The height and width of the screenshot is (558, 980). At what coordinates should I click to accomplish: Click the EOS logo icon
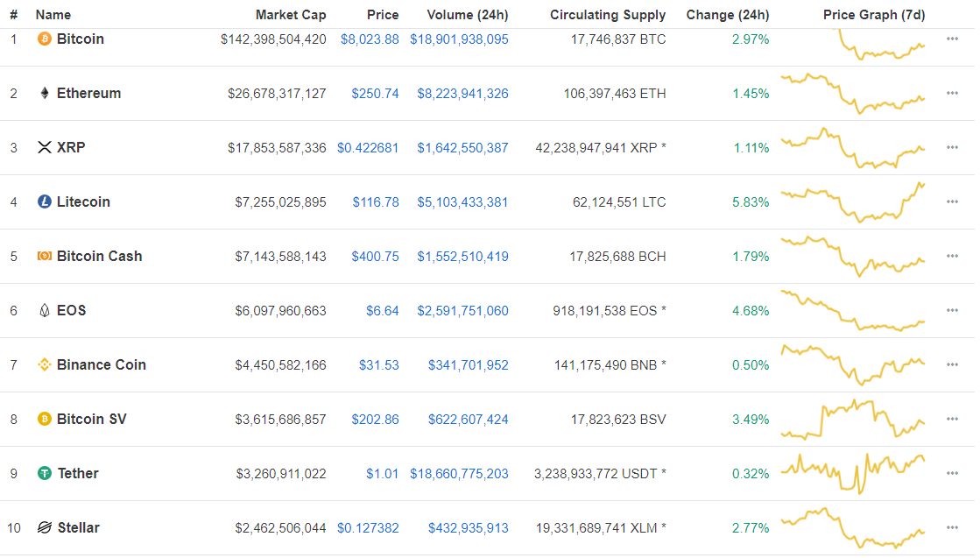(45, 311)
